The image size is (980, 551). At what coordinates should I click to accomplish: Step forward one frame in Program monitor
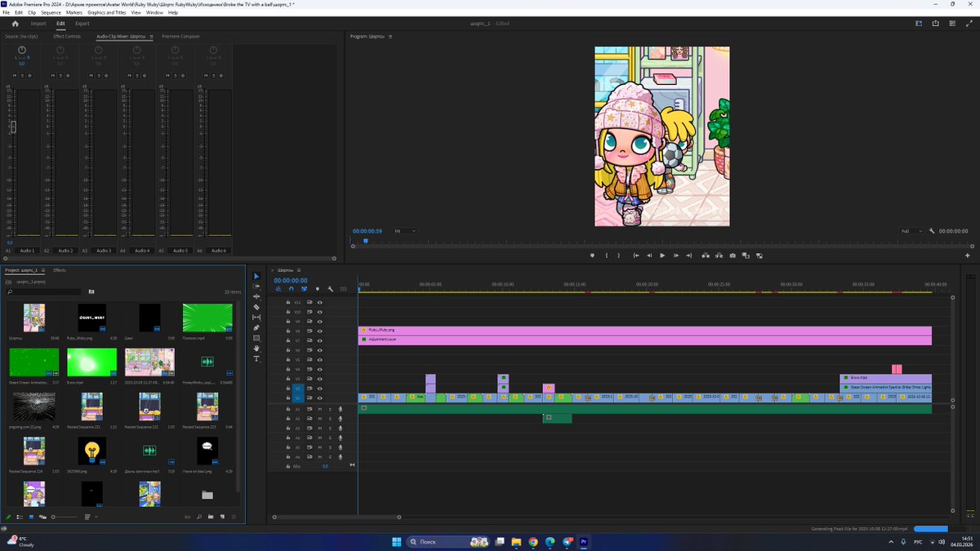tap(676, 256)
